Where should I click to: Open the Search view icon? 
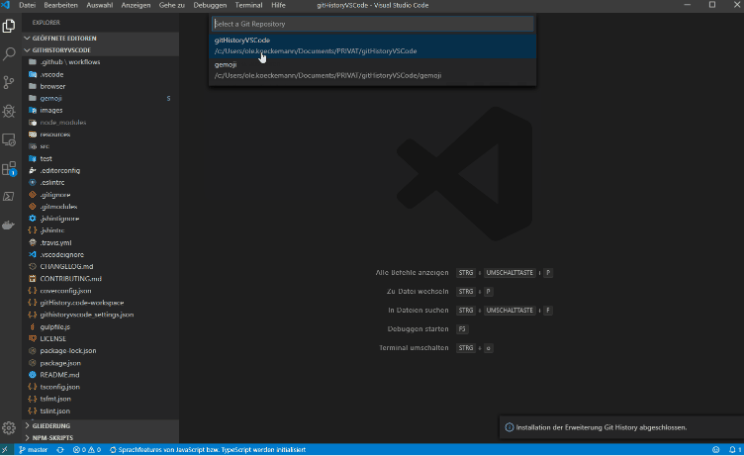(x=9, y=54)
